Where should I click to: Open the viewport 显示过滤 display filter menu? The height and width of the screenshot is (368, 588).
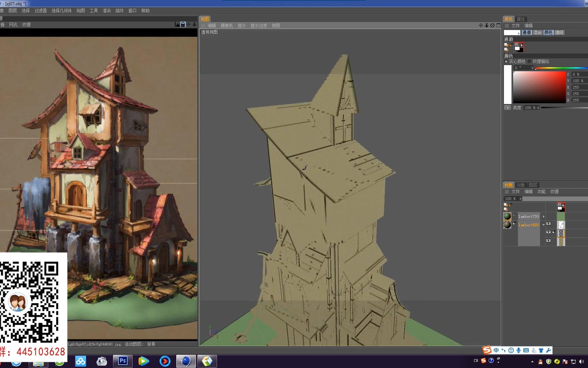[x=259, y=26]
